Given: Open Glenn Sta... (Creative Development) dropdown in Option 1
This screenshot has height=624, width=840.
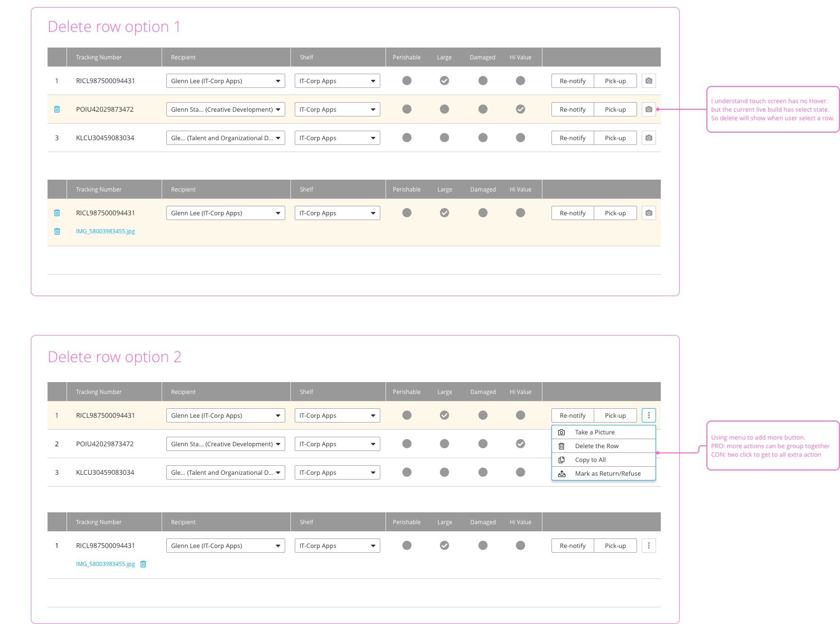Looking at the screenshot, I should pos(226,109).
